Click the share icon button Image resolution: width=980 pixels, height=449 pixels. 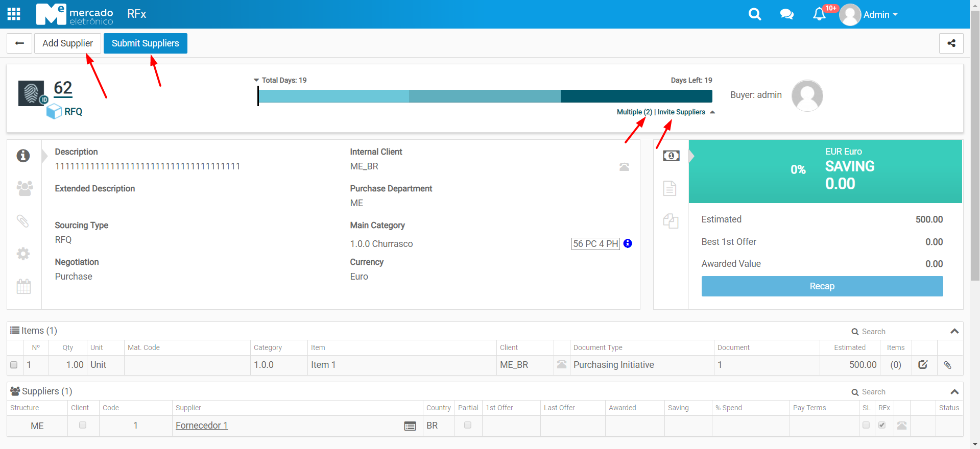point(951,43)
